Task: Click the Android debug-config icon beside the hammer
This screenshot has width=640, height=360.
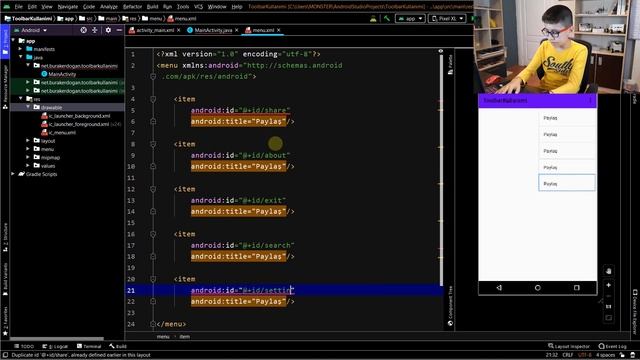Action: (373, 18)
